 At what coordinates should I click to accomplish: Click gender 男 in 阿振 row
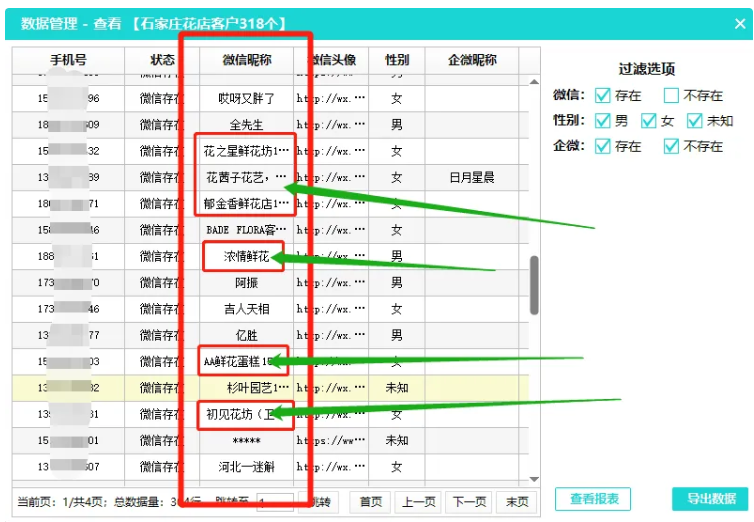click(x=397, y=283)
